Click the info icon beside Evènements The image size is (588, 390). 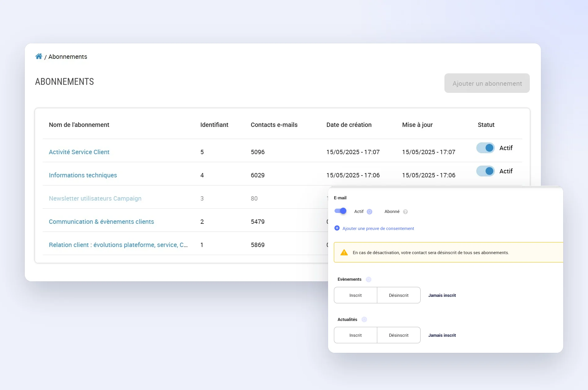point(369,279)
